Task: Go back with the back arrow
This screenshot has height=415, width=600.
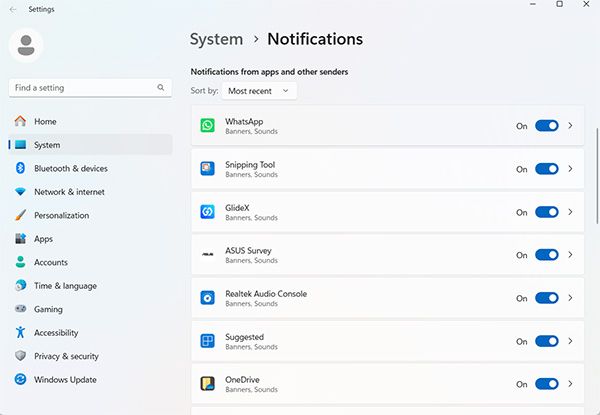Action: point(13,10)
